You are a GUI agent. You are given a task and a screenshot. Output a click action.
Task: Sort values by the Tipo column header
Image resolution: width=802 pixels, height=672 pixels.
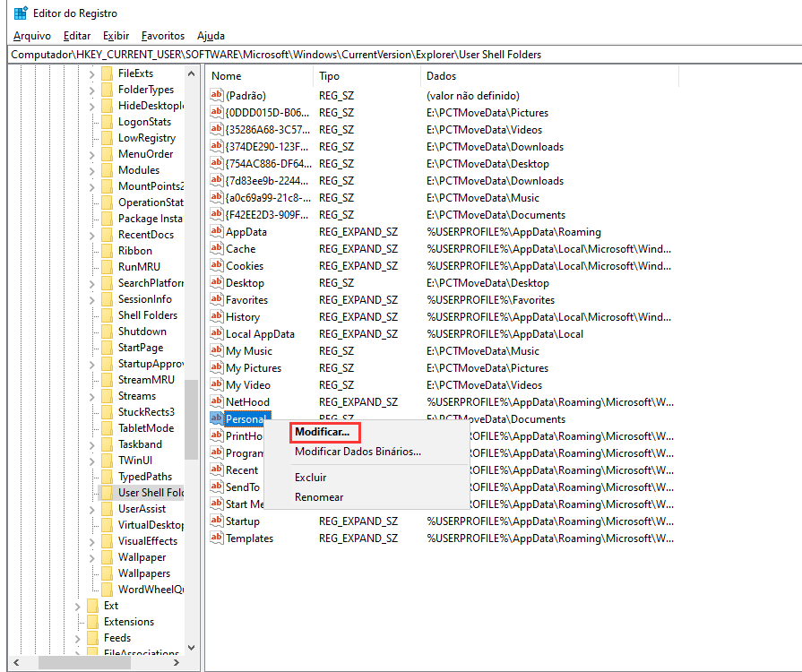pos(329,76)
